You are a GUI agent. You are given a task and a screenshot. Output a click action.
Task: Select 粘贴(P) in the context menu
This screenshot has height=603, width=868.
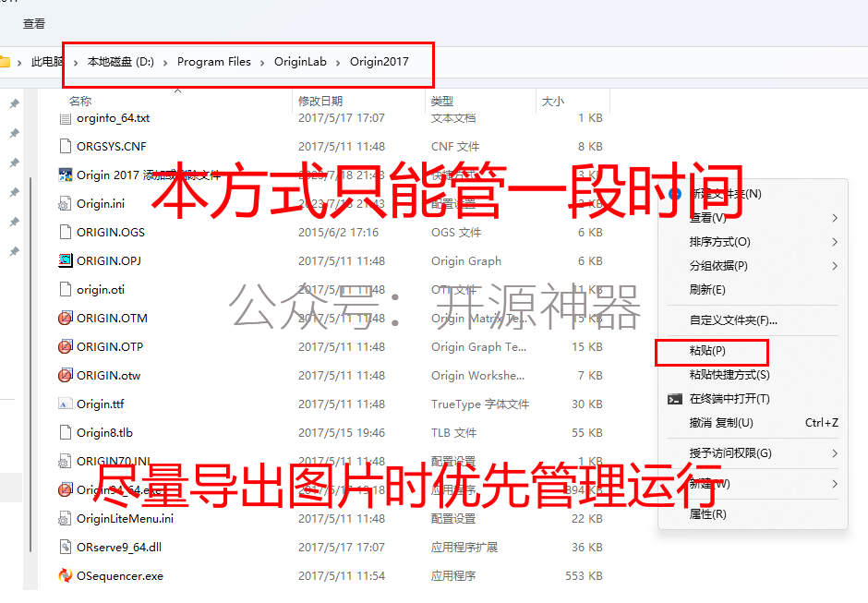click(x=707, y=351)
